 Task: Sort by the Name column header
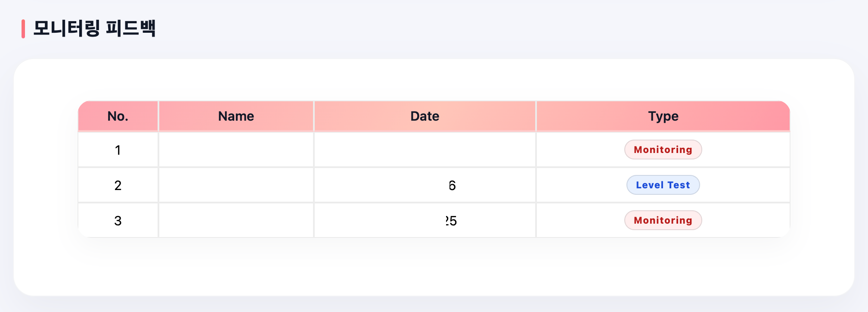[x=236, y=116]
